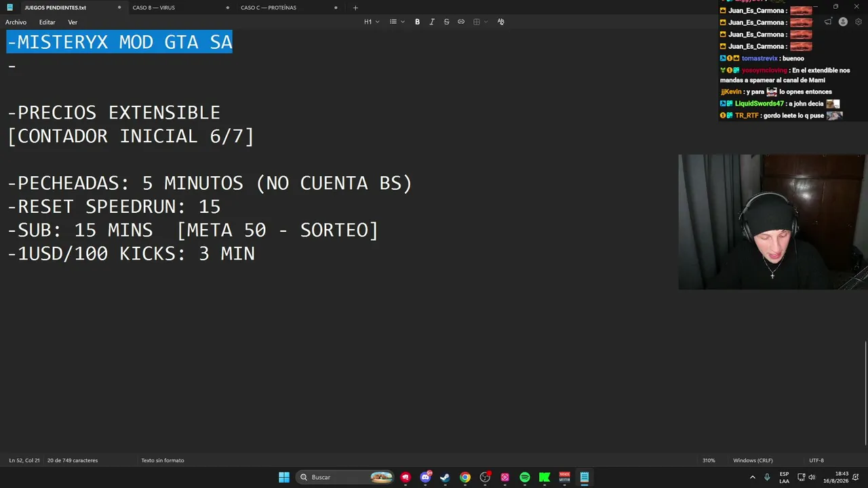Open Voicemeeter from the taskbar
This screenshot has height=488, width=868.
click(564, 477)
